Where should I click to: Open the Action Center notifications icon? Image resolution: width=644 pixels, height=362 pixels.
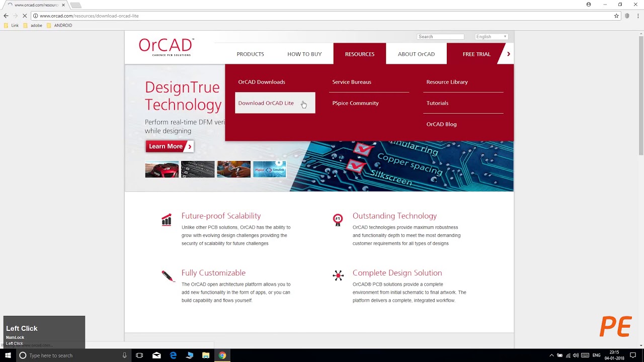coord(633,355)
